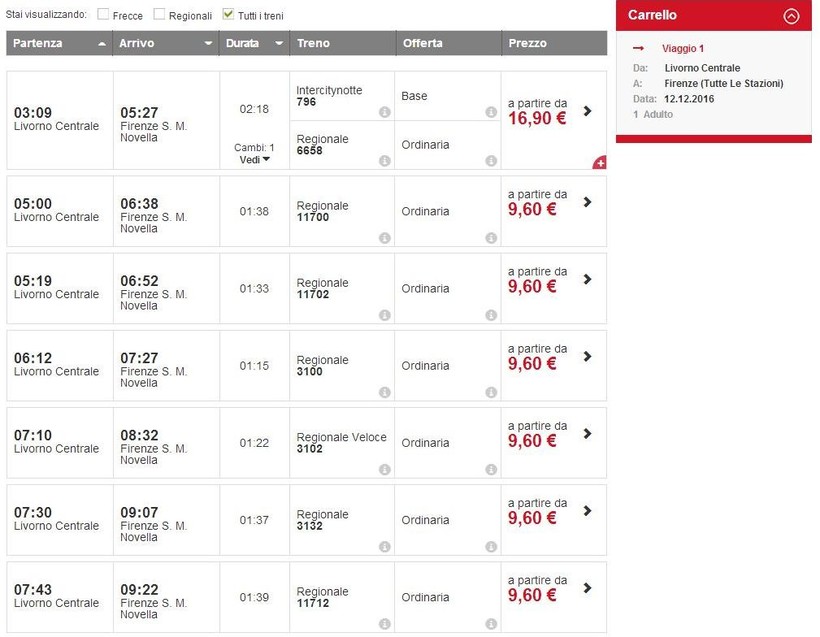Click info icon for Regionale 11700 train
The width and height of the screenshot is (820, 637).
tap(384, 238)
